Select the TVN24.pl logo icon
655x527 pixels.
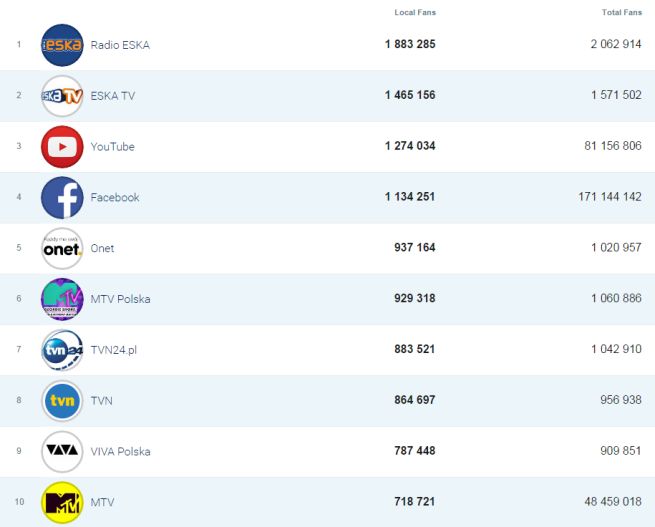[62, 350]
